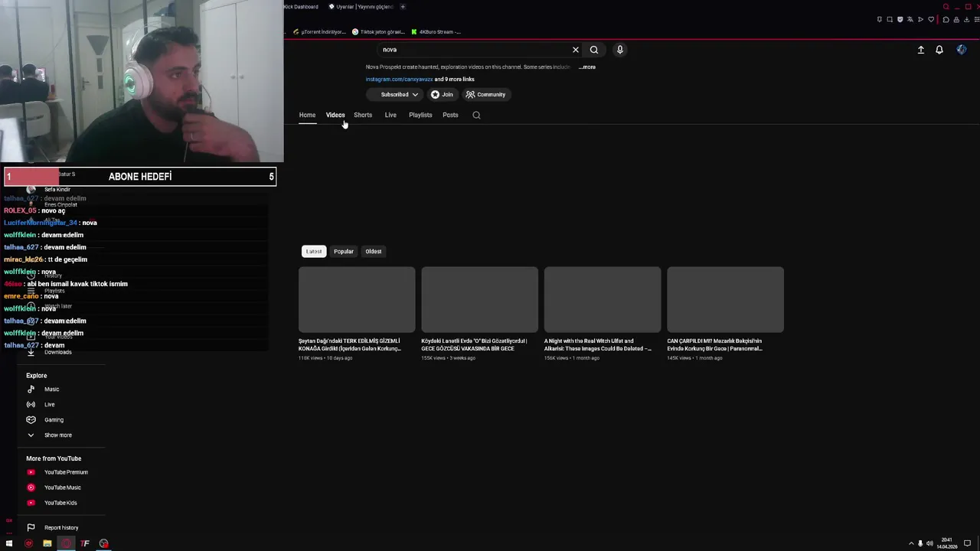Open the TF app taskbar icon

click(85, 543)
